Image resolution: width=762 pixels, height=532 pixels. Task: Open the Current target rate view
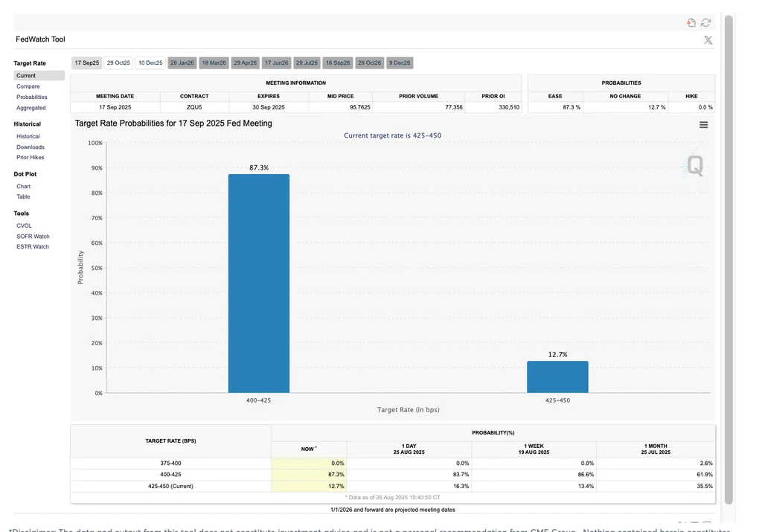point(39,75)
